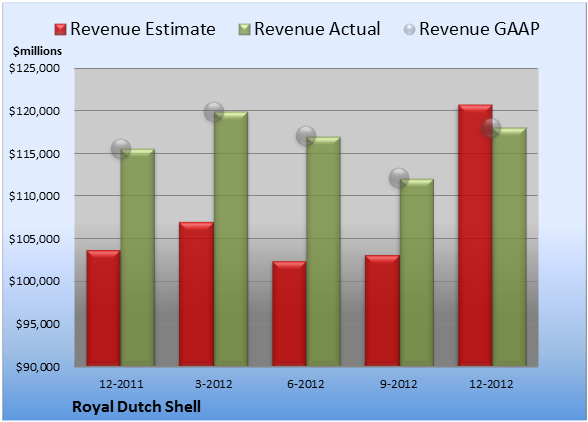Click the '$125,000' axis value
This screenshot has width=588, height=422.
click(x=34, y=68)
